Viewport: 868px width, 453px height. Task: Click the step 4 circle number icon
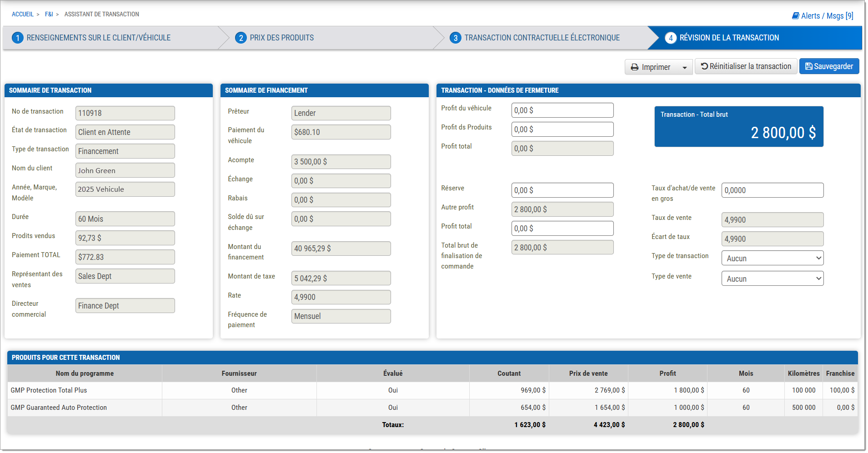(x=670, y=38)
